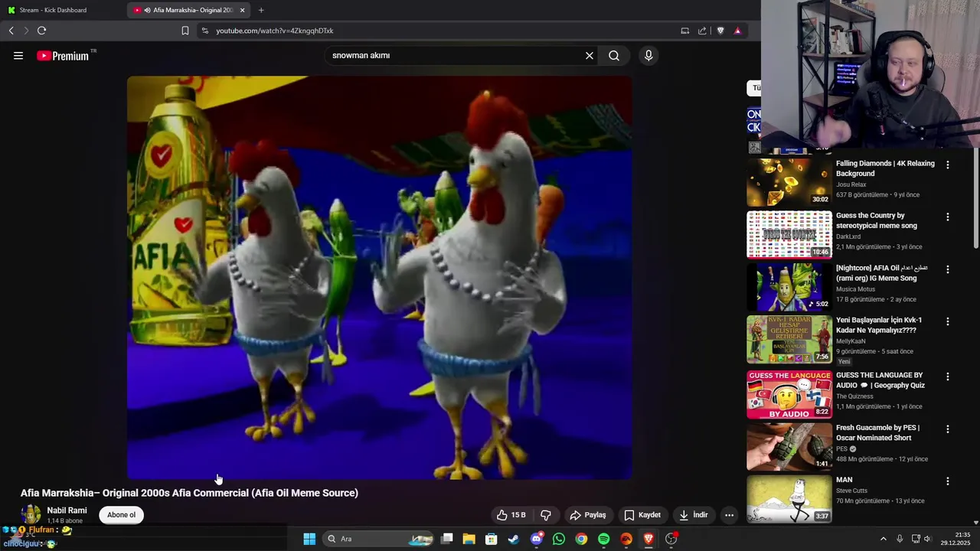Open a new browser tab
The image size is (980, 551).
point(261,10)
